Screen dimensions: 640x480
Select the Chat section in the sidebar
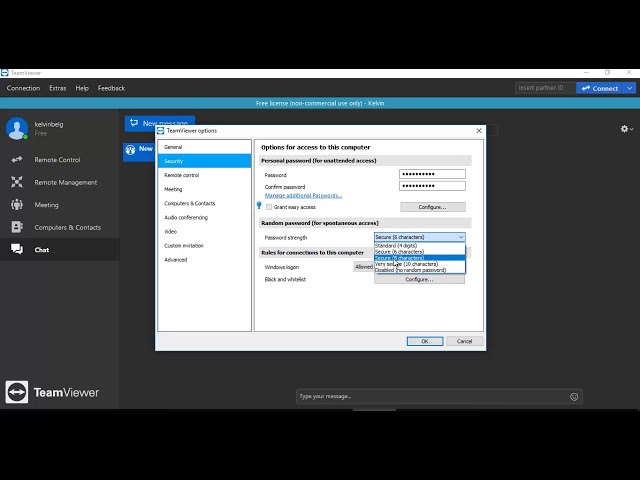pyautogui.click(x=60, y=249)
